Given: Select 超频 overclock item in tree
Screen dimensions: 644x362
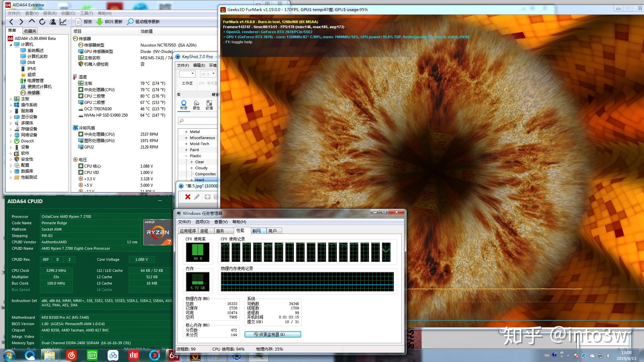Looking at the screenshot, I should pyautogui.click(x=31, y=75).
